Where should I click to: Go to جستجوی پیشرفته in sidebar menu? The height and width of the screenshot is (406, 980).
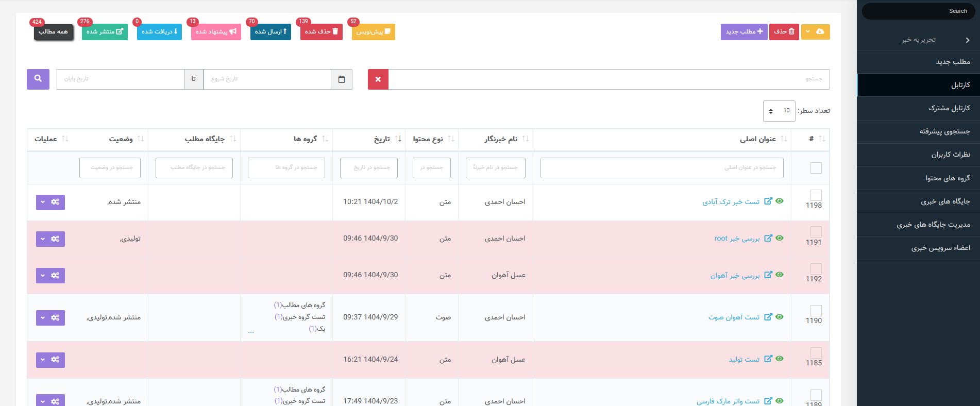click(944, 131)
